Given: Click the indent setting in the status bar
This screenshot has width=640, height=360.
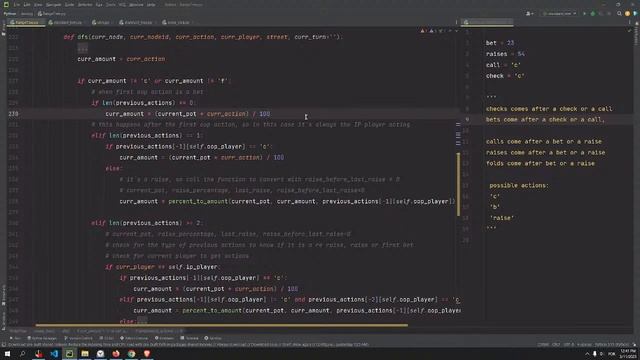Looking at the screenshot, I should point(584,345).
